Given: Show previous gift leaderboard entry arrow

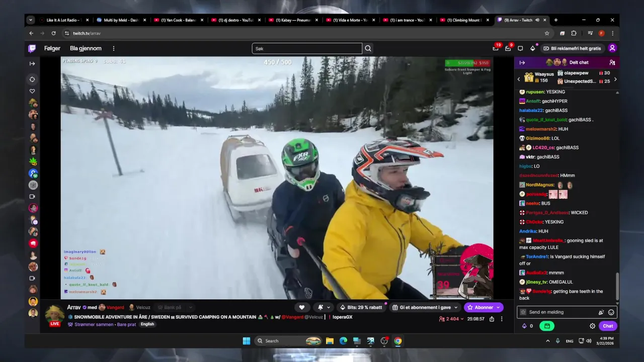Looking at the screenshot, I should click(519, 79).
